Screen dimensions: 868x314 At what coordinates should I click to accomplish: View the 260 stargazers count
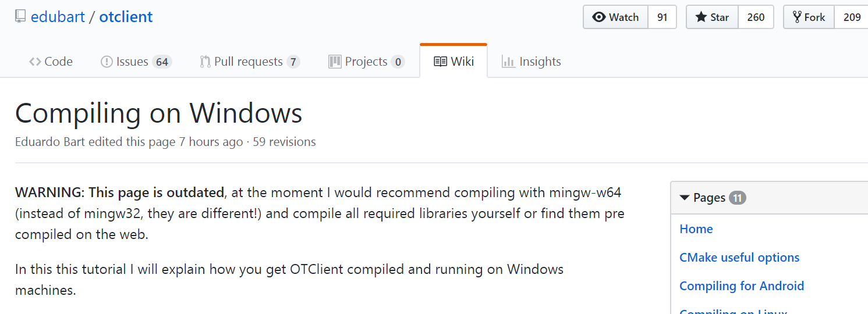click(x=756, y=17)
